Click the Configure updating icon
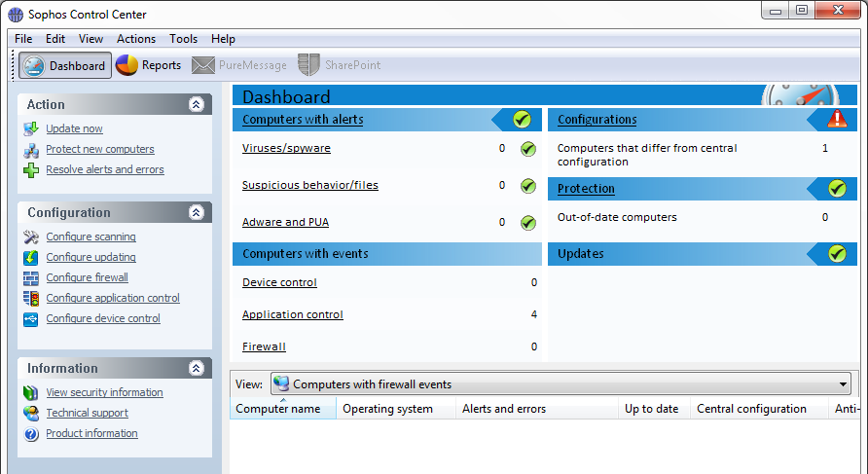This screenshot has width=868, height=474. pos(31,258)
